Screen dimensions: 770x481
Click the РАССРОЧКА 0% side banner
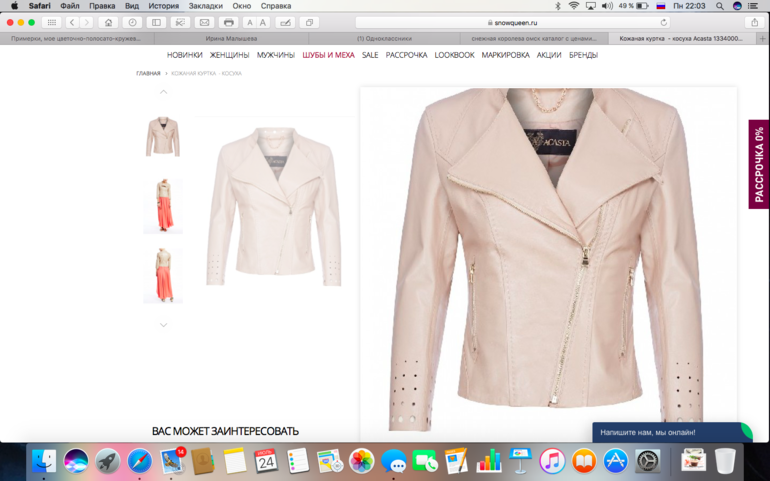759,164
